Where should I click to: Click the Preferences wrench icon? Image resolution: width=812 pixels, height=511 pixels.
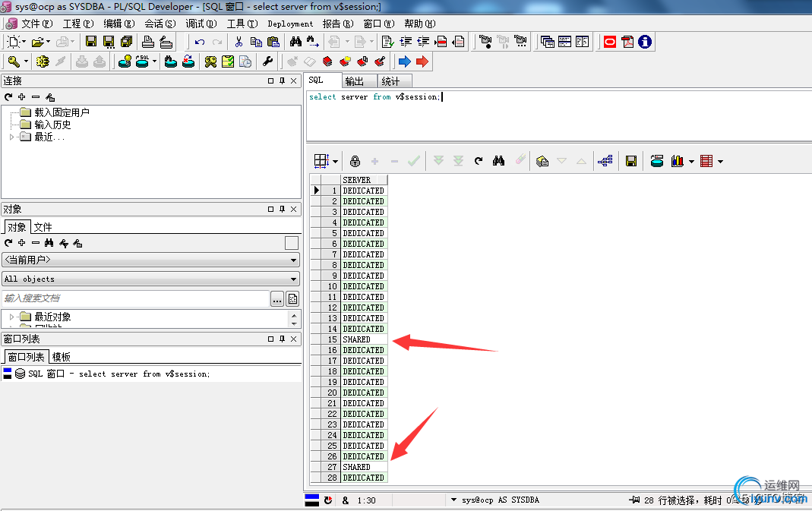(267, 62)
